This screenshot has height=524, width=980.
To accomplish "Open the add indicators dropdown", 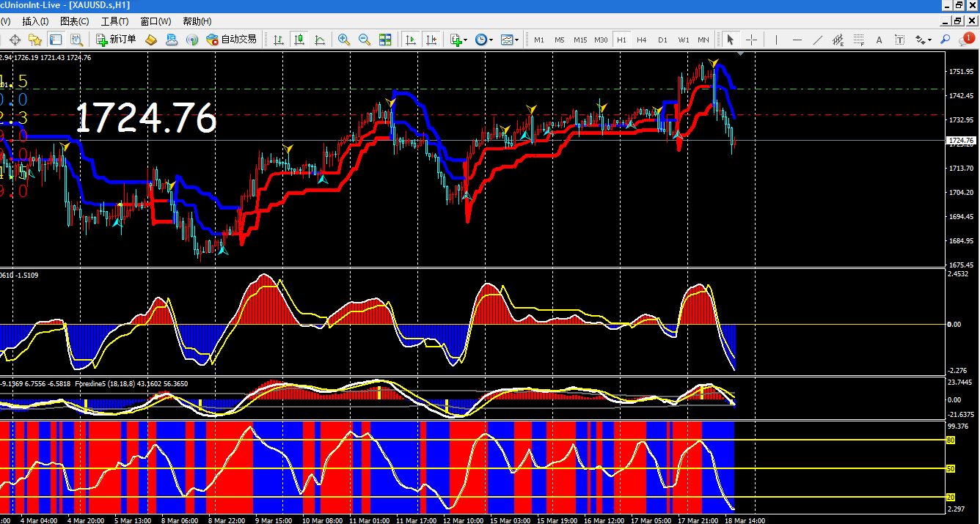I will [x=458, y=40].
